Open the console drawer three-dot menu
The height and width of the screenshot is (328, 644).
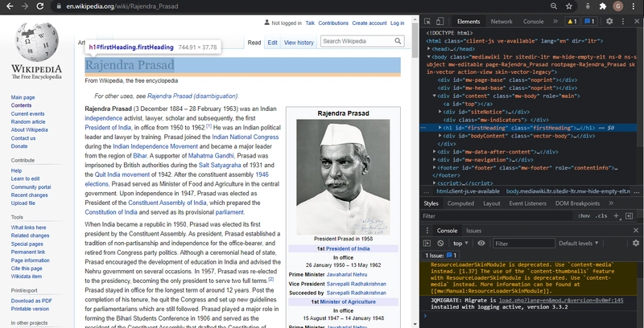pyautogui.click(x=427, y=231)
